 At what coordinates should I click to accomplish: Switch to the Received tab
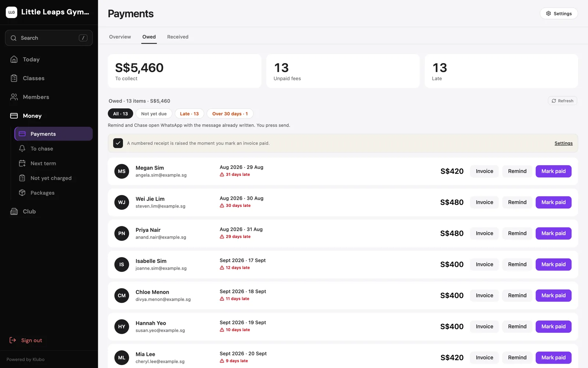click(178, 37)
